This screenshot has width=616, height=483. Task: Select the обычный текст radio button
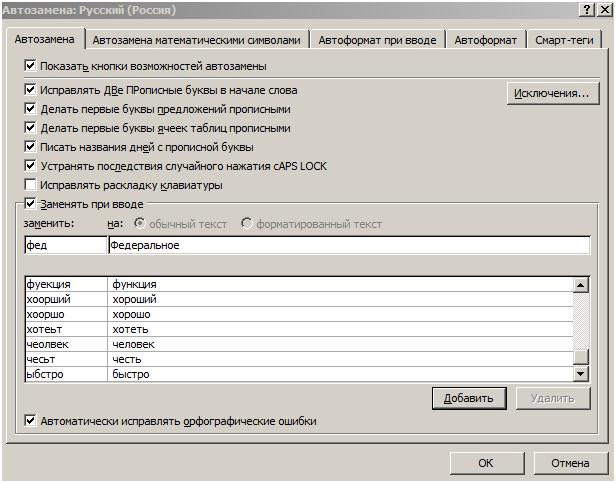pos(139,223)
